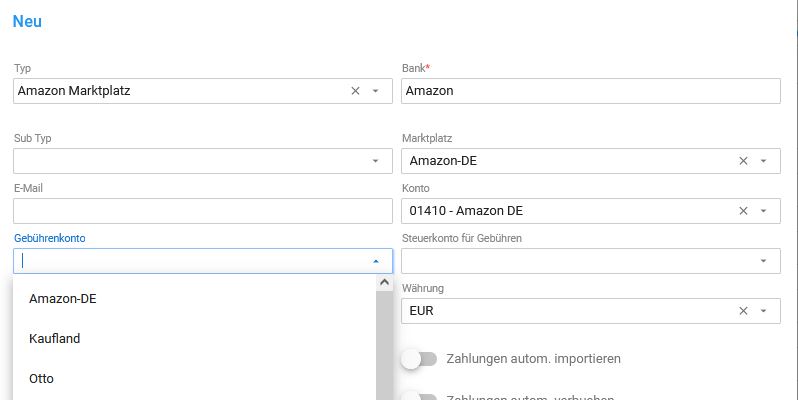Screen dimensions: 798x400
Task: Pick Otto from the dropdown list
Action: (x=194, y=379)
